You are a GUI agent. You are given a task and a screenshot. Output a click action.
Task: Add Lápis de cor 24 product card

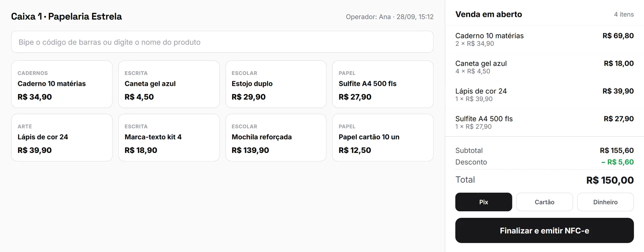click(x=62, y=138)
